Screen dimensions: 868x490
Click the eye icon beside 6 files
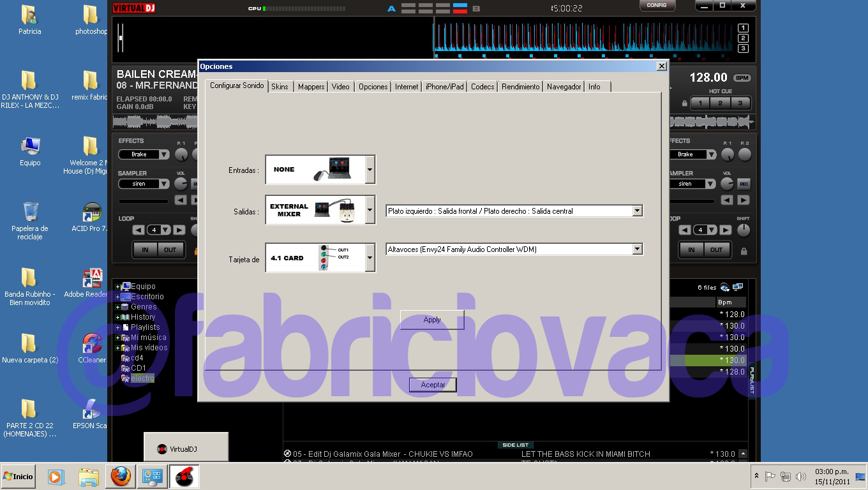[725, 288]
